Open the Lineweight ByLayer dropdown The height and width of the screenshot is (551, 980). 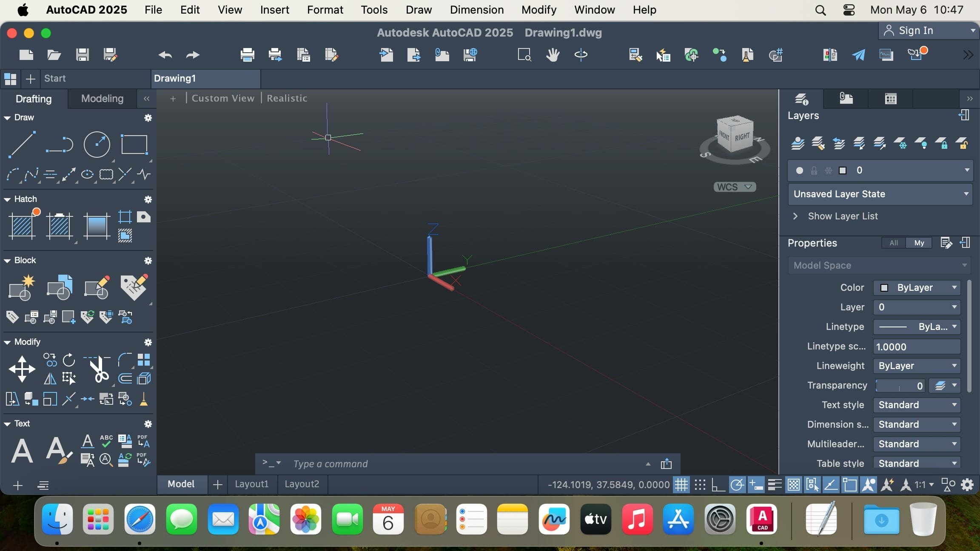coord(917,366)
